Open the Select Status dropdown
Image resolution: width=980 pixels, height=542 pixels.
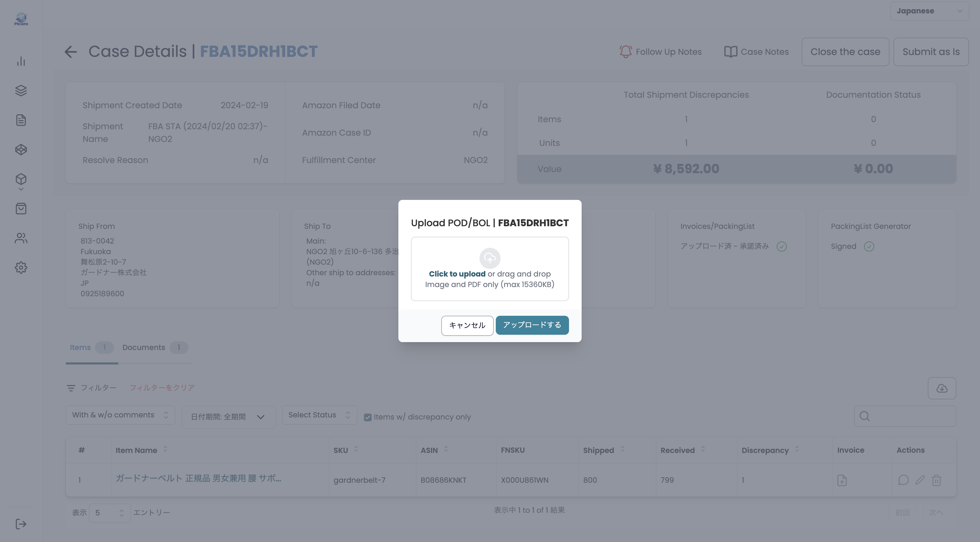click(320, 415)
